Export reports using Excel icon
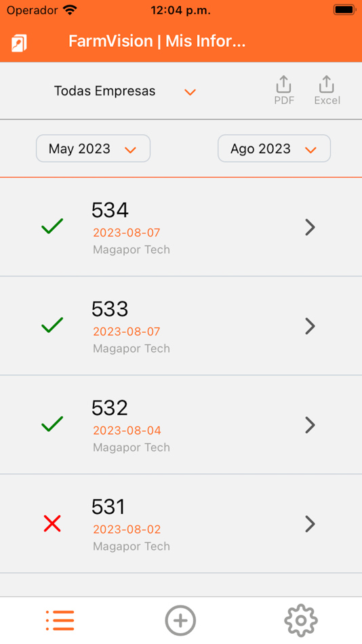Screen dimensions: 362x644 327,90
